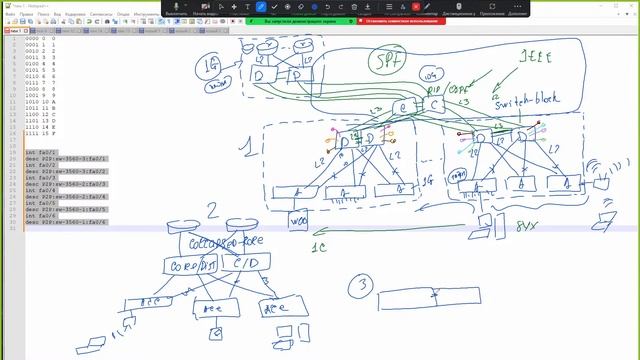Toggle word wrap toolbar button
The height and width of the screenshot is (360, 640).
161,21
